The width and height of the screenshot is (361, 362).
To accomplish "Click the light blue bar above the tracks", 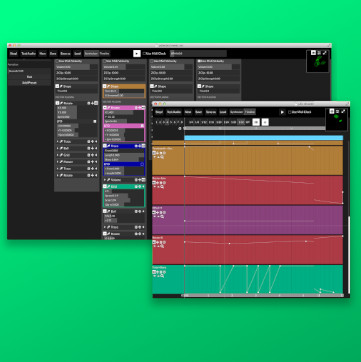I will (264, 138).
